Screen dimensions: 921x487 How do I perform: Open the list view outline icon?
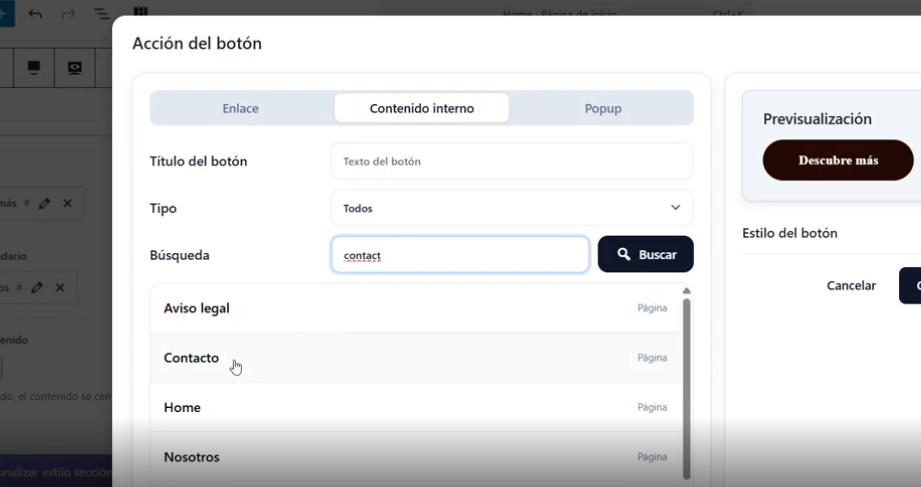[x=101, y=14]
